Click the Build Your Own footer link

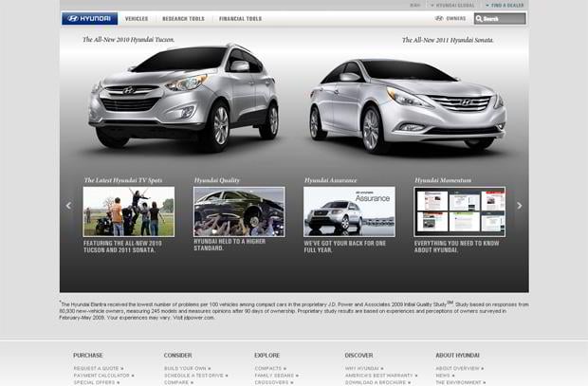tap(186, 367)
